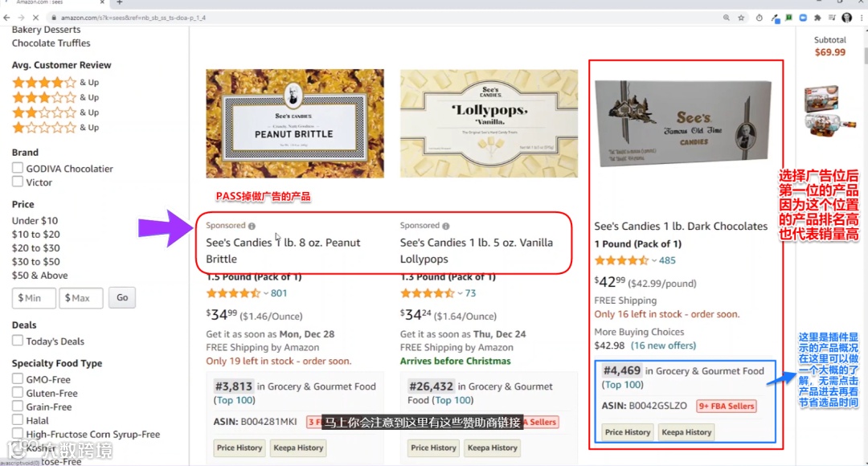Expand rating chevron next to 73 reviews
This screenshot has height=466, width=868.
pyautogui.click(x=460, y=293)
